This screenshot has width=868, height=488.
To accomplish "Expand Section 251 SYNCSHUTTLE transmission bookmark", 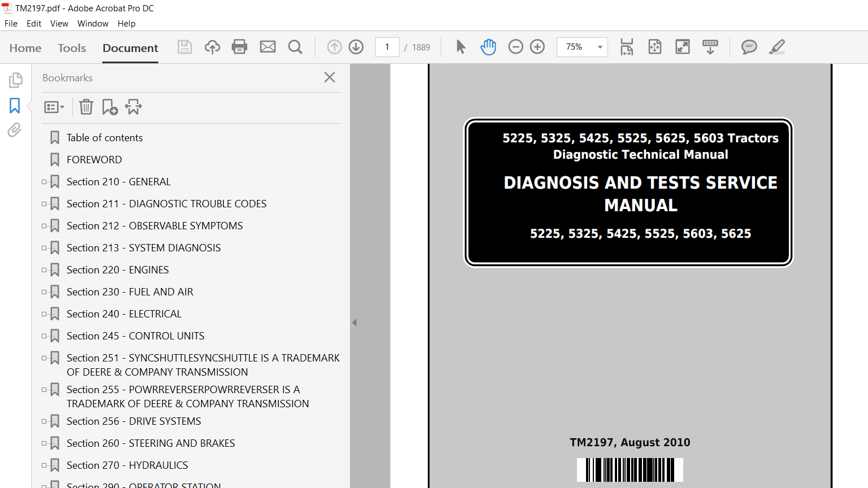I will 44,358.
